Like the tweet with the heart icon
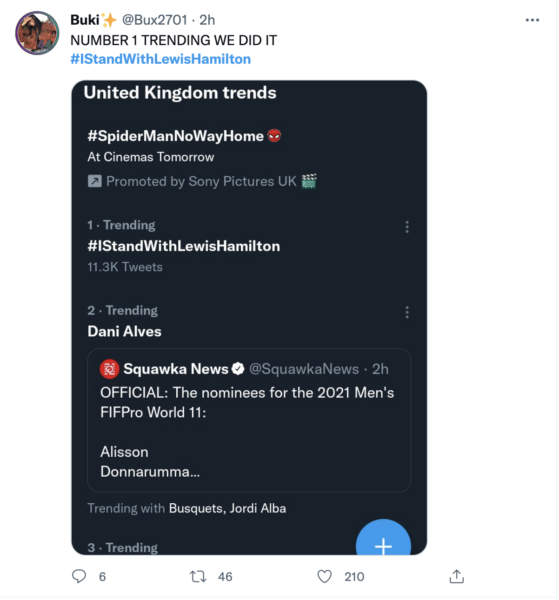This screenshot has width=559, height=600. [x=324, y=576]
